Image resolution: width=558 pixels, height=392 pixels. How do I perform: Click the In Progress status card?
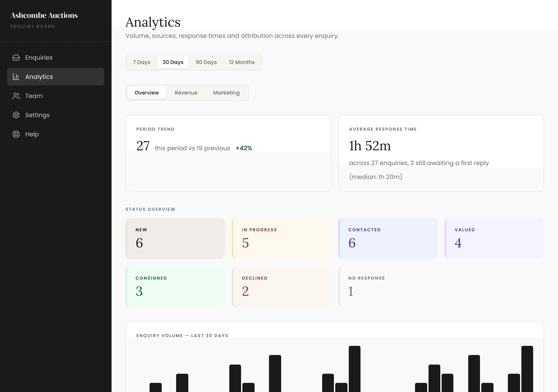pos(282,238)
